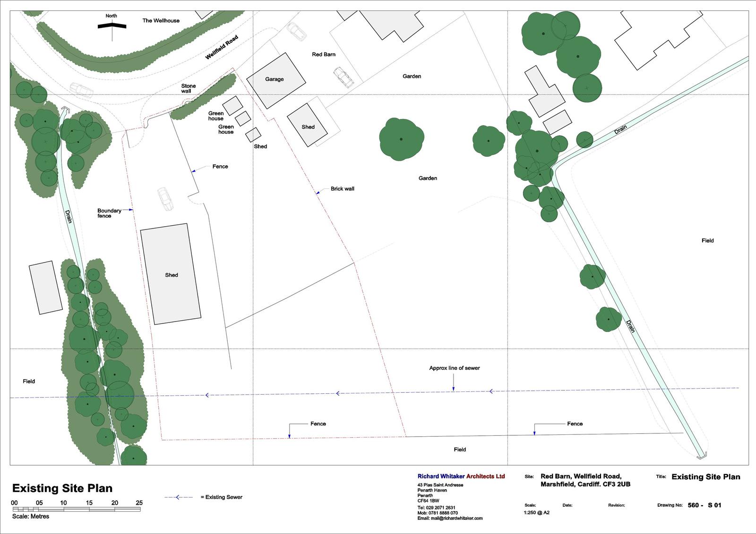
Task: Click the car drawn on Wellfield Road
Action: (x=80, y=89)
